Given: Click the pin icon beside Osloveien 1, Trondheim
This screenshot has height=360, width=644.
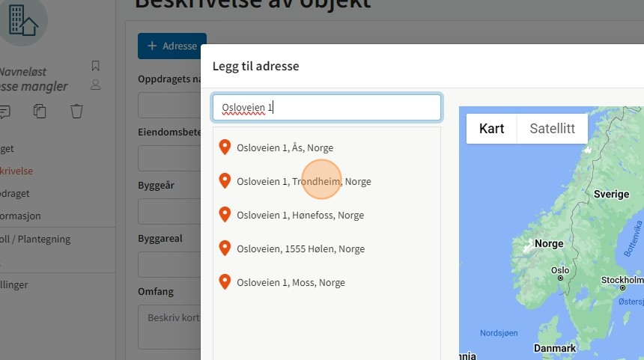Looking at the screenshot, I should 225,181.
